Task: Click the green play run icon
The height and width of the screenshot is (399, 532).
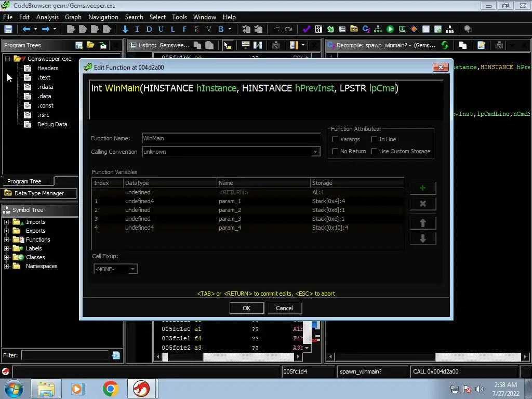Action: point(390,29)
